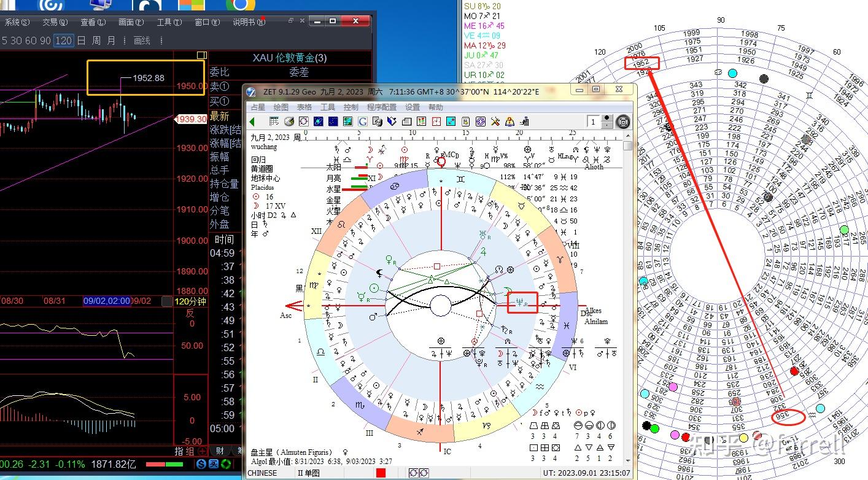Click the stacked cards icon in ZET toolbar

406,122
